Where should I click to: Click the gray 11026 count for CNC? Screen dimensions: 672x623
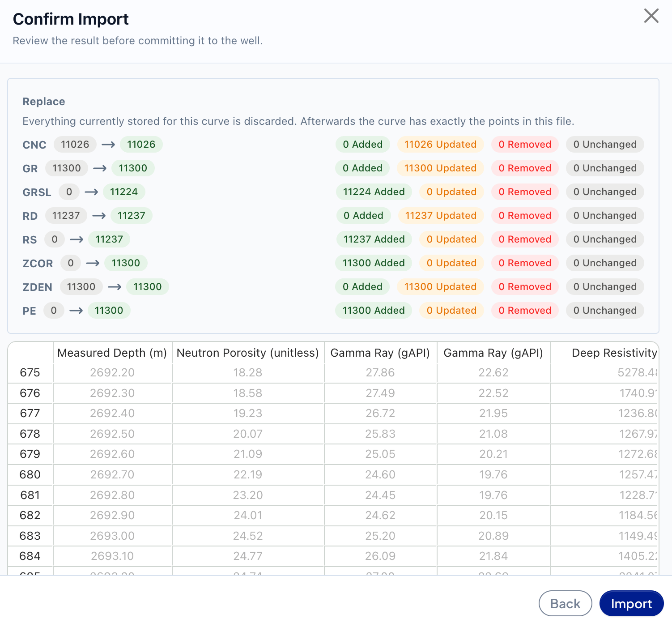(x=75, y=144)
